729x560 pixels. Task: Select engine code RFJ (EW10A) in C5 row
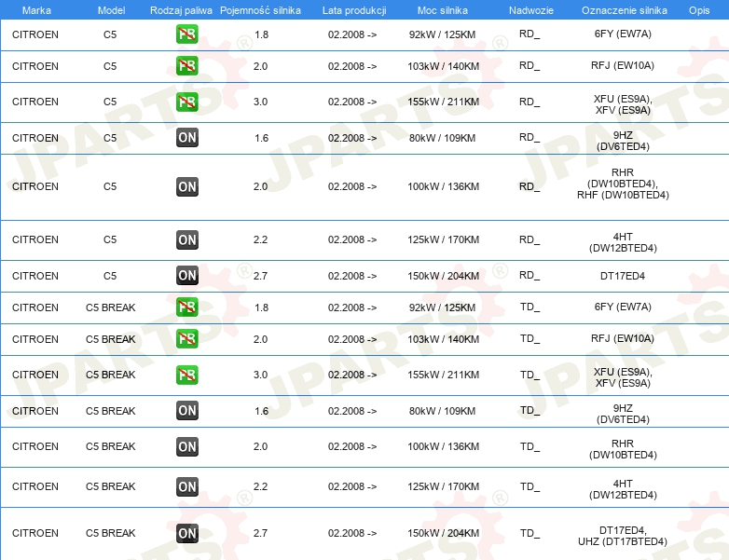tap(623, 65)
